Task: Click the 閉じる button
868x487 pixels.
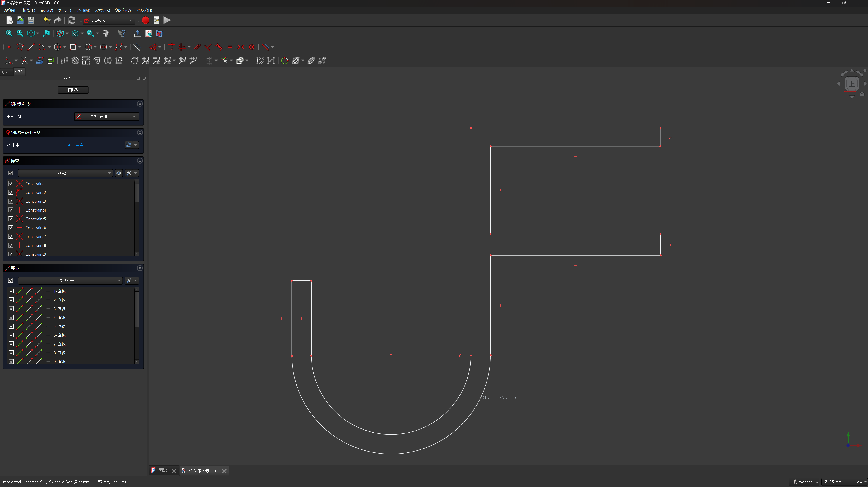Action: 73,90
